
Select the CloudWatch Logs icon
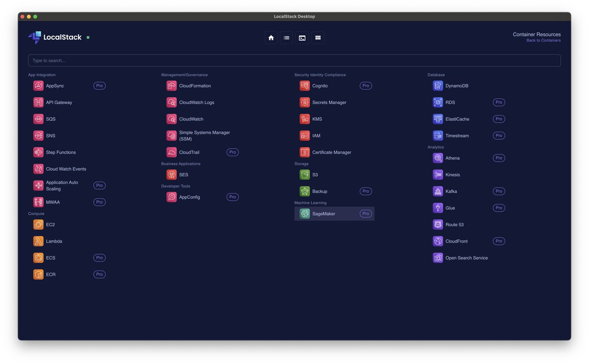[171, 103]
